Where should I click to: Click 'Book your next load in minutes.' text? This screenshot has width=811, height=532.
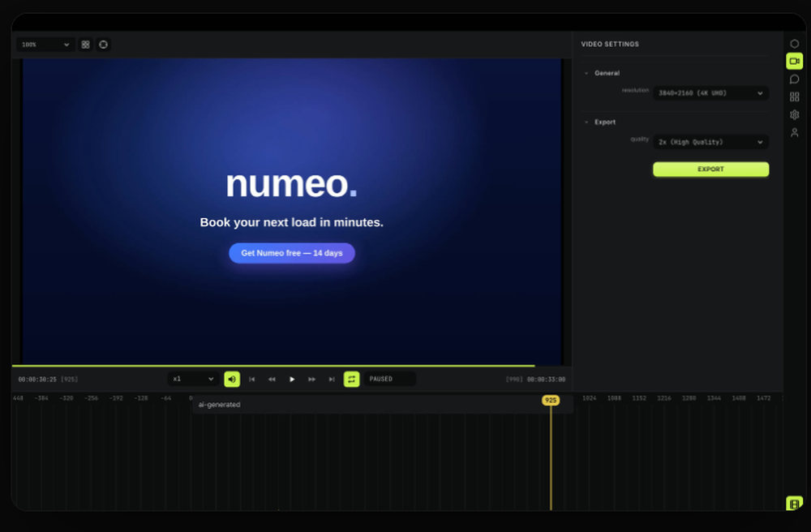292,222
